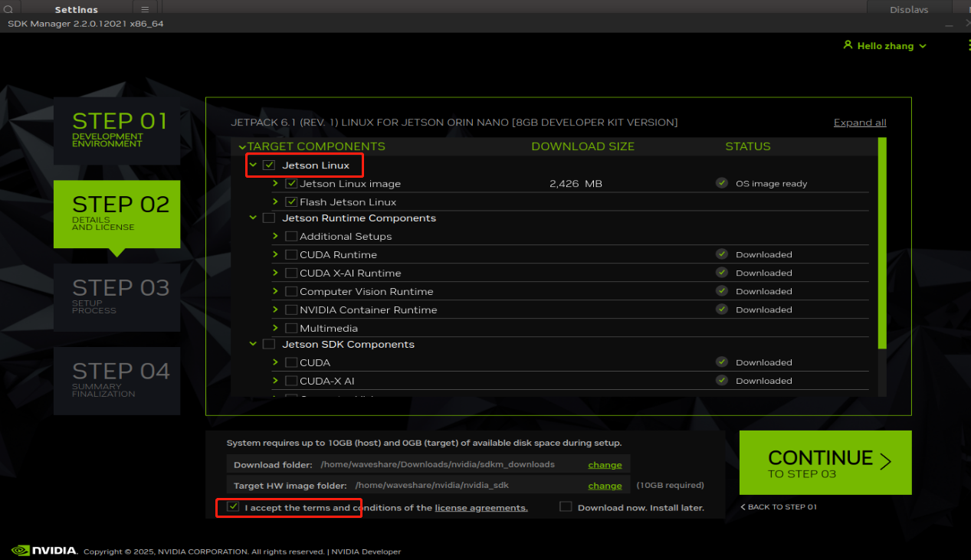
Task: Open the NVIDIA Developer footer link
Action: (x=366, y=552)
